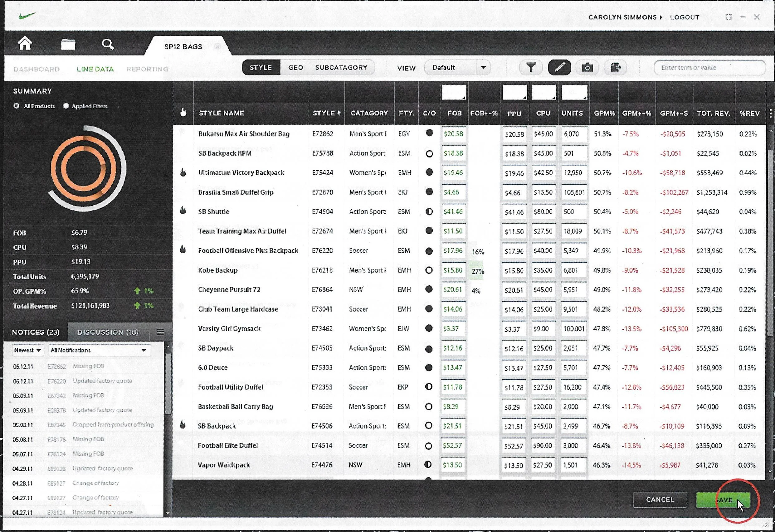Screen dimensions: 775x532
Task: Switch grouping to GEO
Action: click(x=295, y=68)
